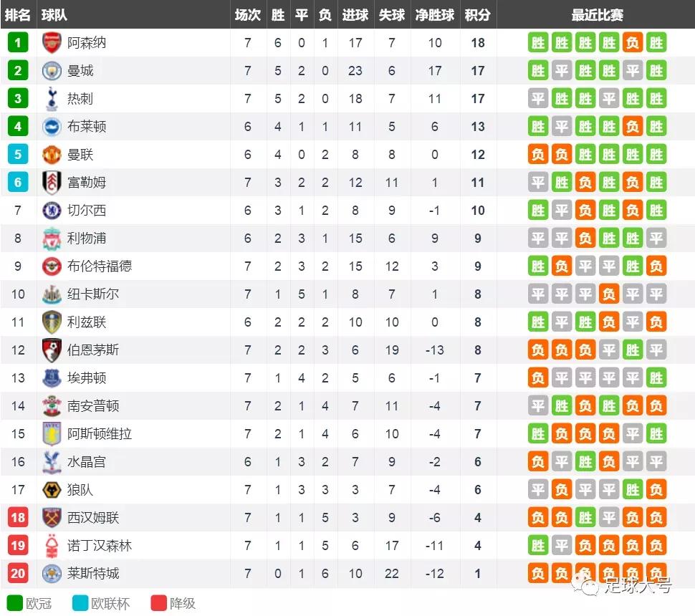Open the 布莱顿 team name link
The width and height of the screenshot is (695, 616).
pyautogui.click(x=87, y=127)
